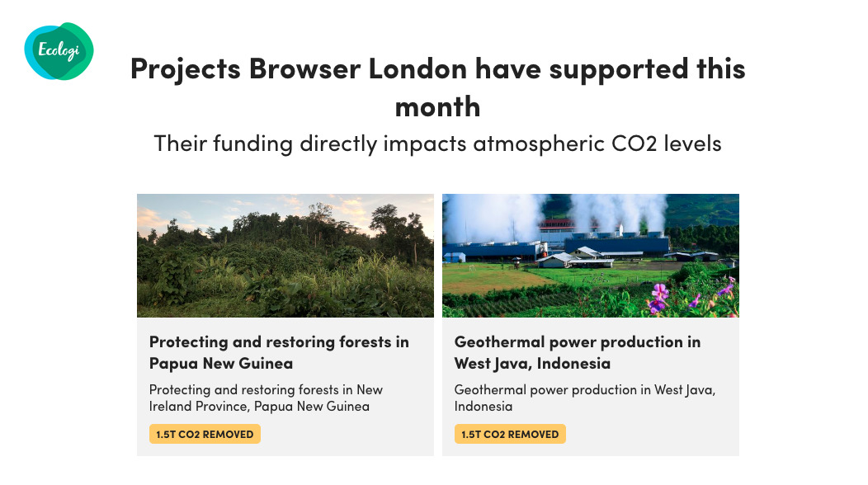Click the New Ireland Province description text

pyautogui.click(x=266, y=398)
